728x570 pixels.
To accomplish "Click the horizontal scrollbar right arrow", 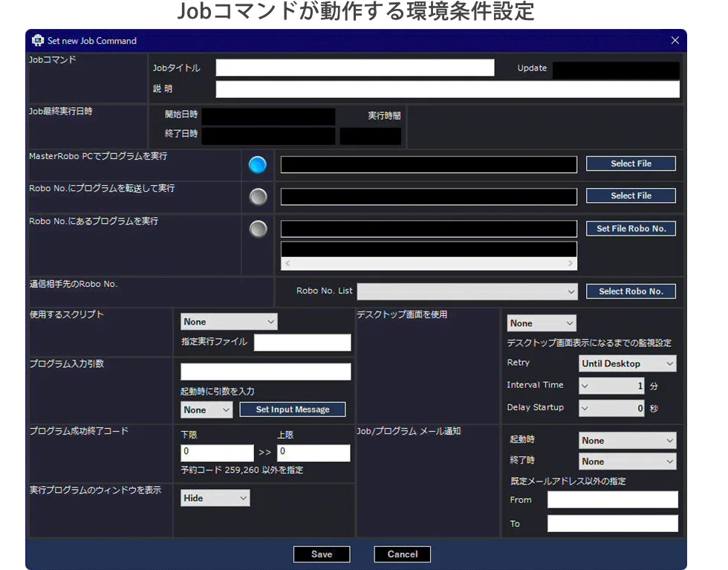I will point(571,263).
